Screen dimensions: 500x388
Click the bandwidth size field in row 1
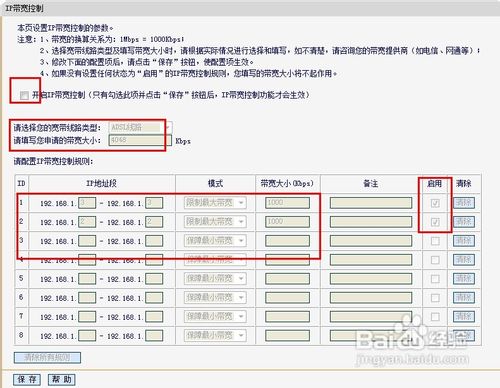(287, 203)
